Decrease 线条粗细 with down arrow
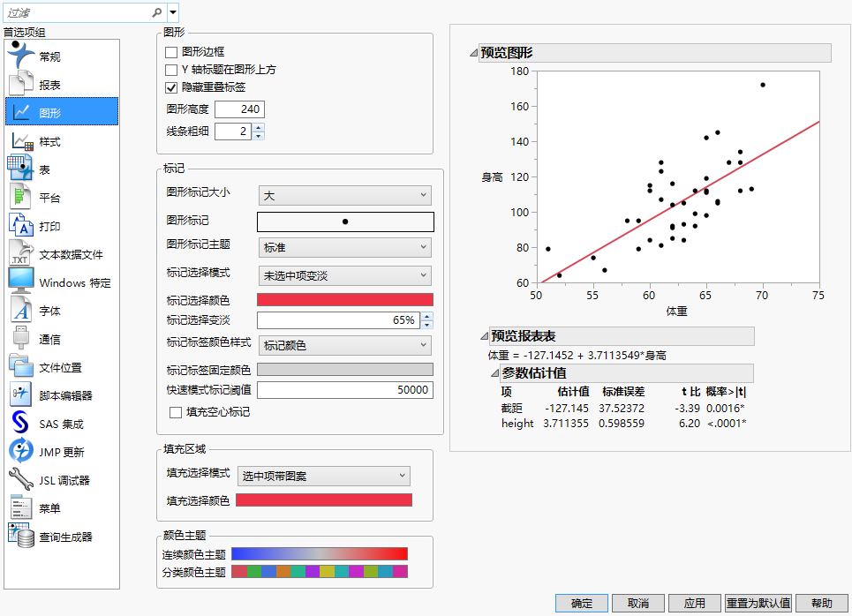The height and width of the screenshot is (616, 852). (259, 136)
